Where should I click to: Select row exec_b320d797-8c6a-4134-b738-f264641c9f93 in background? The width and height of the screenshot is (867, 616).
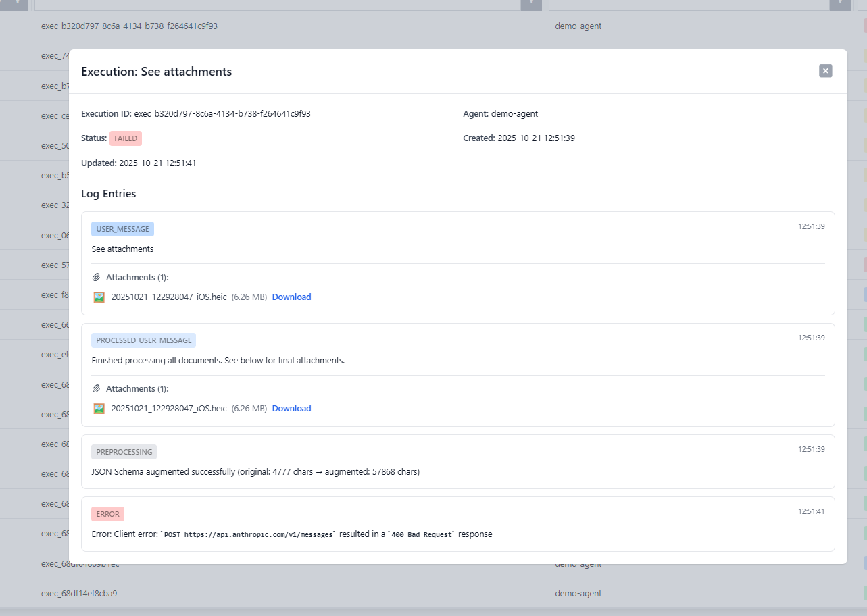click(129, 26)
